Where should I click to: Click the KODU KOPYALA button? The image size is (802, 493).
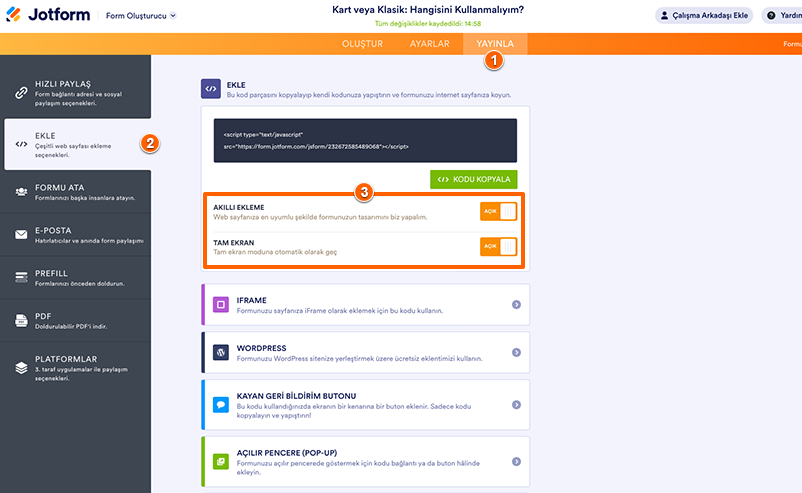474,180
